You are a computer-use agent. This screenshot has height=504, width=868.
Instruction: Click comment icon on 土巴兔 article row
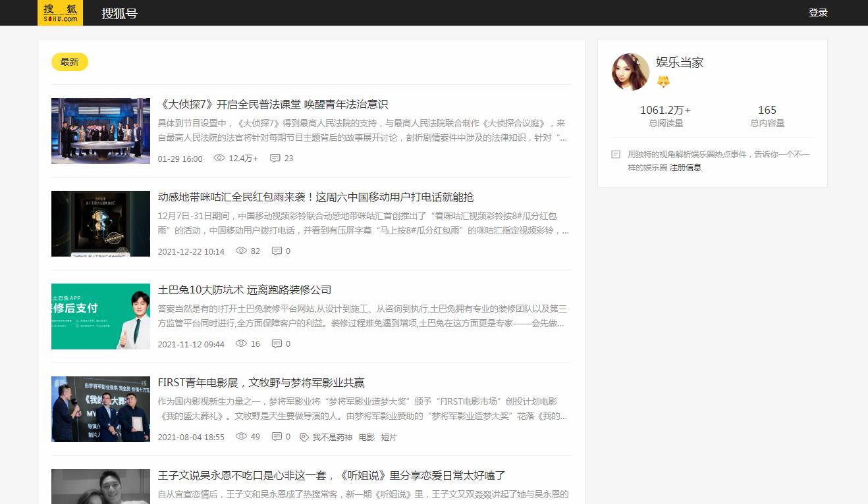tap(277, 343)
